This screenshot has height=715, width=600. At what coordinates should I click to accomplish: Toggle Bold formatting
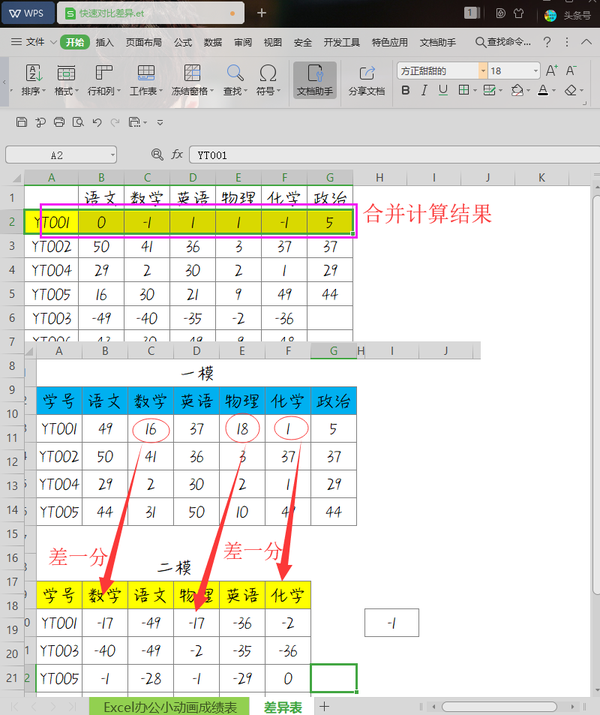click(x=405, y=90)
